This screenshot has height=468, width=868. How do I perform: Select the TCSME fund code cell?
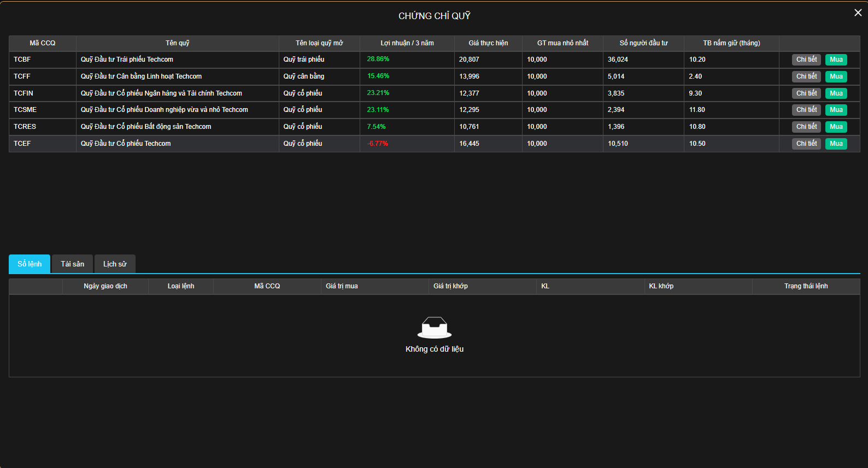click(43, 110)
